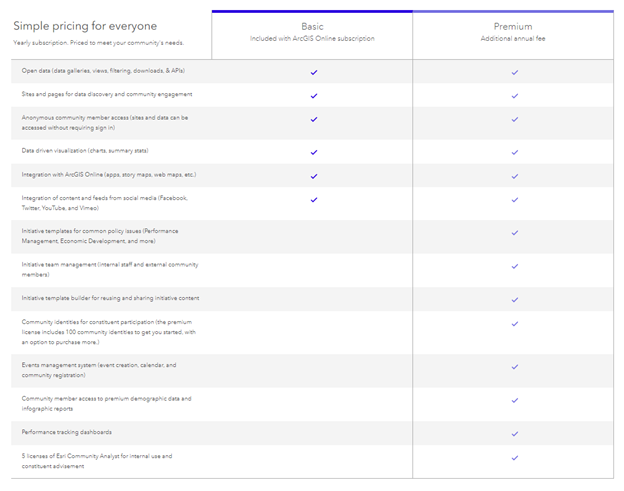Click 'Included with ArcGIS Online subscription' text

coord(312,39)
